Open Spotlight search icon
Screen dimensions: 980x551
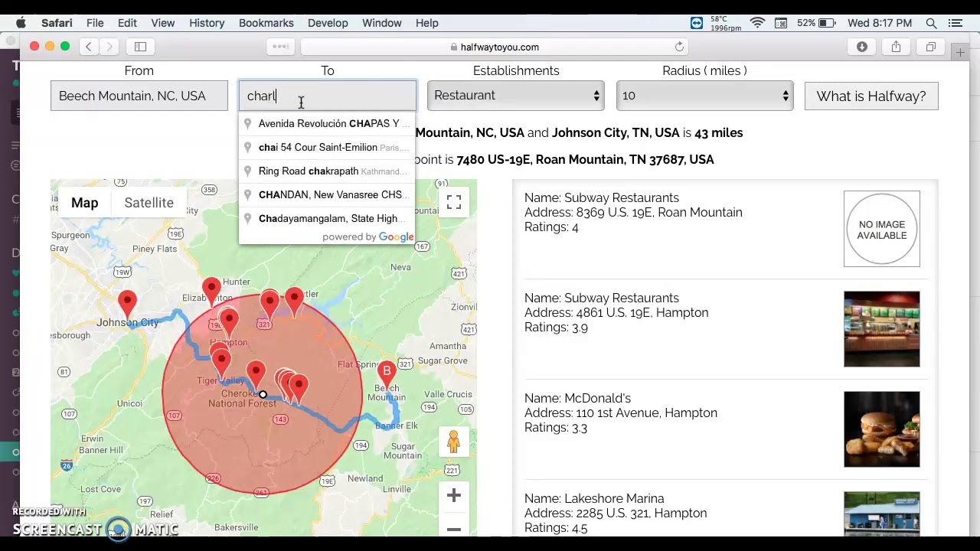tap(931, 23)
